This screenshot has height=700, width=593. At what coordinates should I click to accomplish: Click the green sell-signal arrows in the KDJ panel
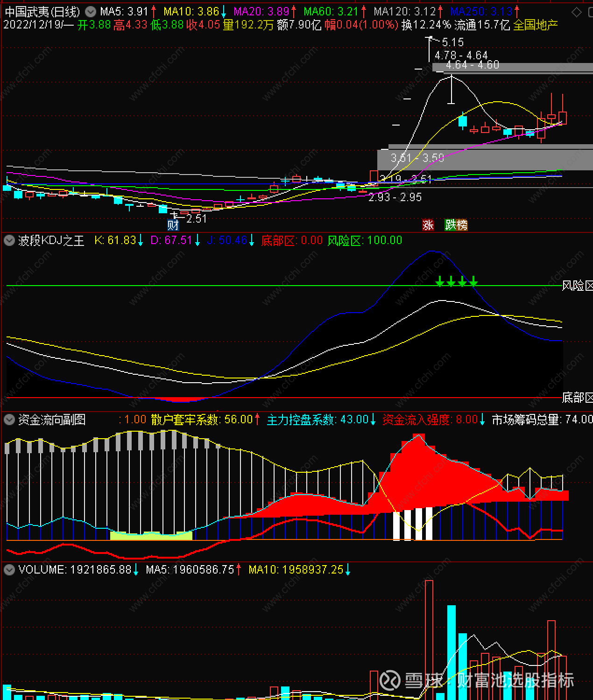[x=456, y=283]
